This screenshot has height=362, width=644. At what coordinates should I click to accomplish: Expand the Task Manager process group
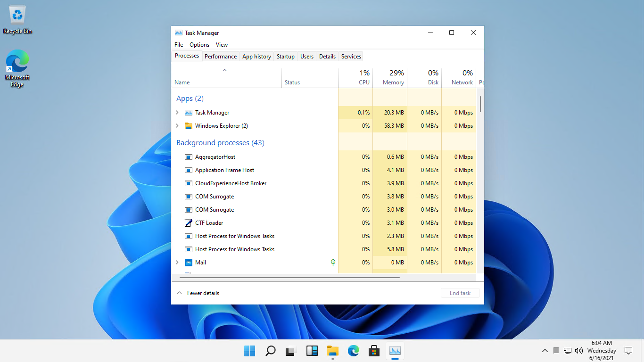pos(177,113)
